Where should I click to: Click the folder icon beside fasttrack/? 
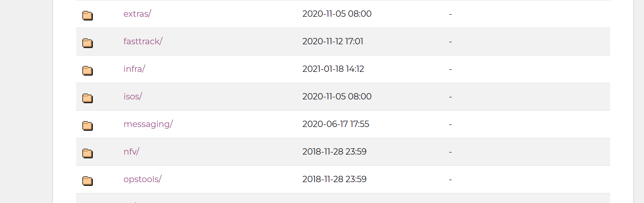(x=87, y=43)
